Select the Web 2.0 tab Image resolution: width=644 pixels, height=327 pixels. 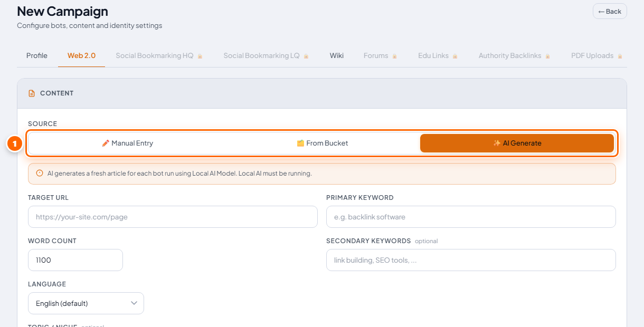coord(81,55)
